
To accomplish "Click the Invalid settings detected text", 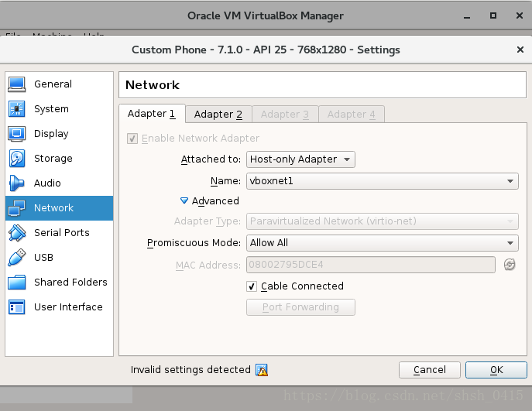I will tap(190, 370).
